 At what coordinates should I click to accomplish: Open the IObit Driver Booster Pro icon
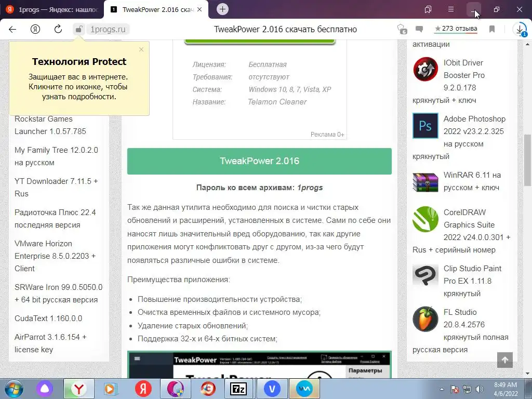(x=425, y=69)
